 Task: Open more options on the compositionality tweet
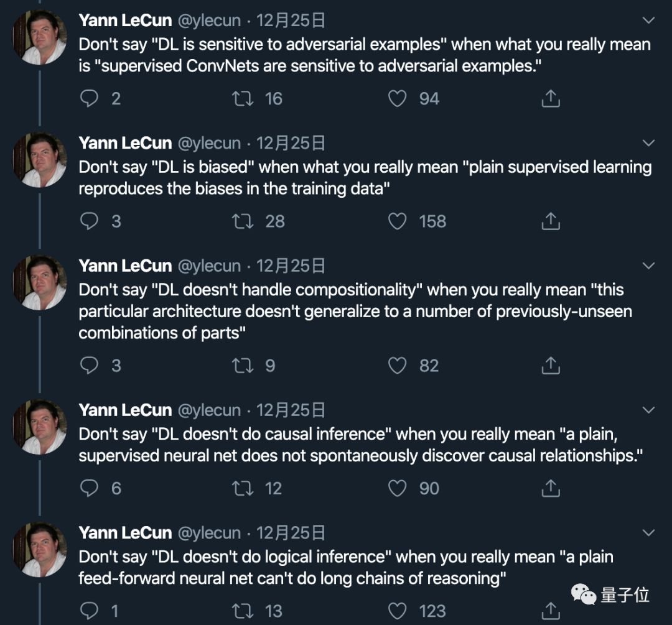pos(648,266)
